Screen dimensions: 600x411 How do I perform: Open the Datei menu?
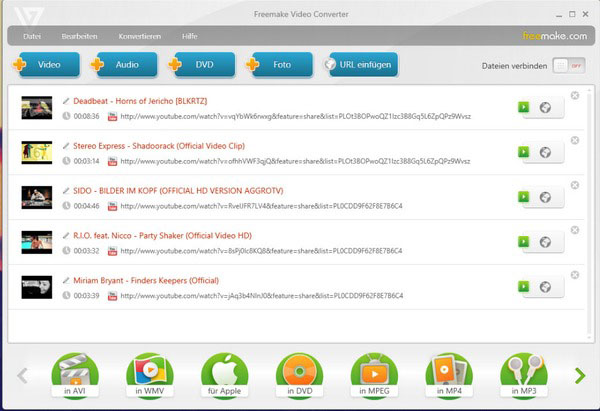(32, 36)
